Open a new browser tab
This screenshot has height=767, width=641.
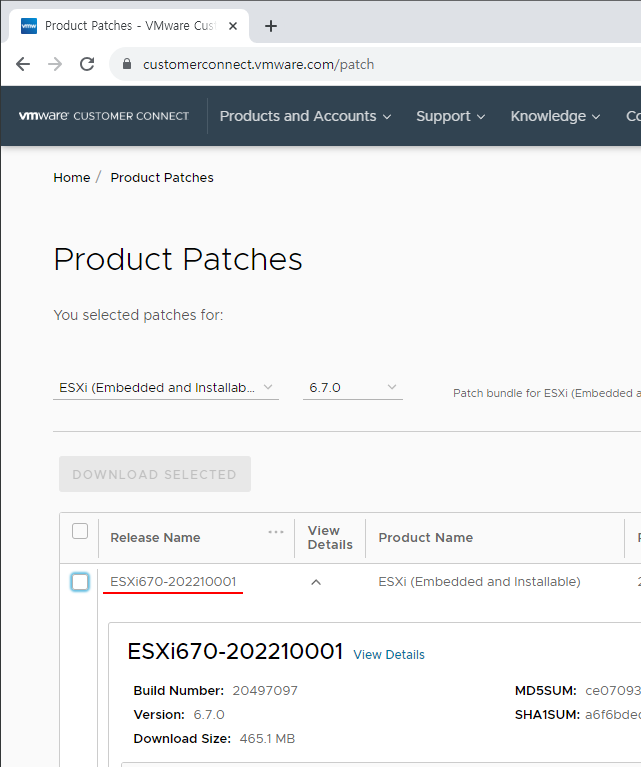(x=271, y=26)
